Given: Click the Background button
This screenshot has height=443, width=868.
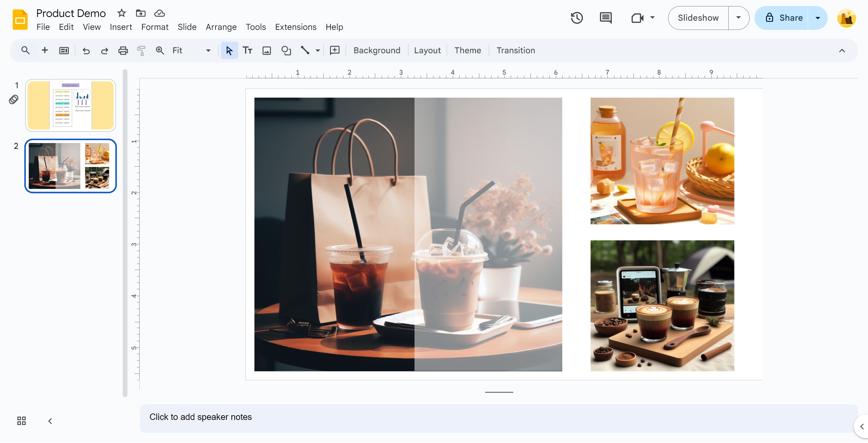Looking at the screenshot, I should 377,51.
